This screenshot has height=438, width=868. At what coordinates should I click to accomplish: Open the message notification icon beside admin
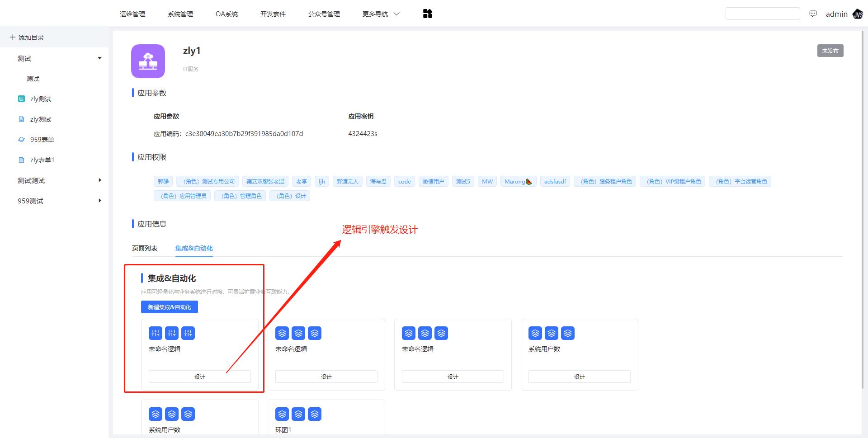[x=813, y=14]
